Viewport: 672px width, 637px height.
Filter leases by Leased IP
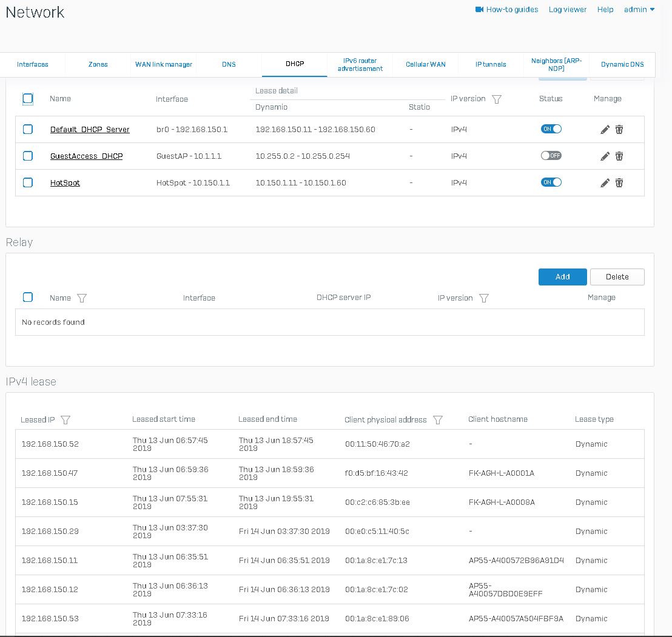(66, 420)
